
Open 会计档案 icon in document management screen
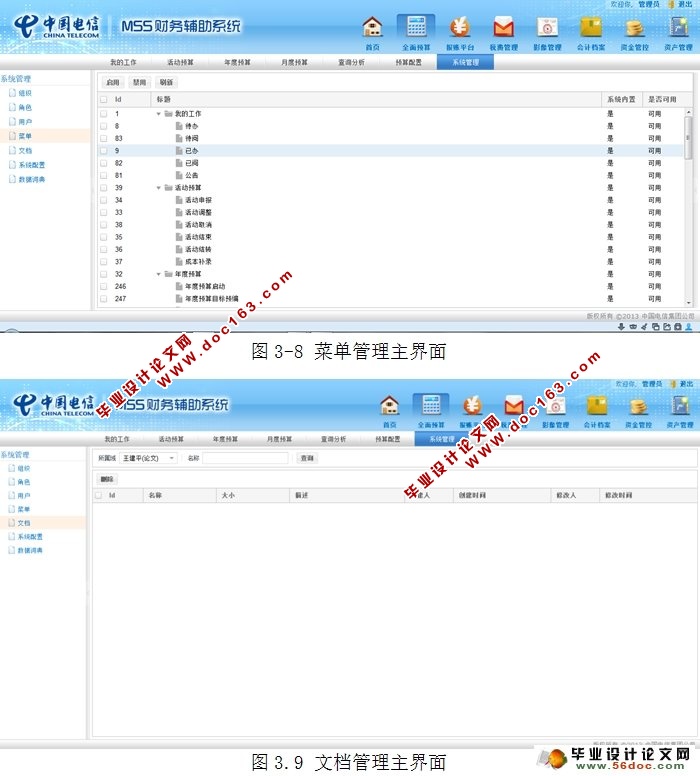(597, 405)
